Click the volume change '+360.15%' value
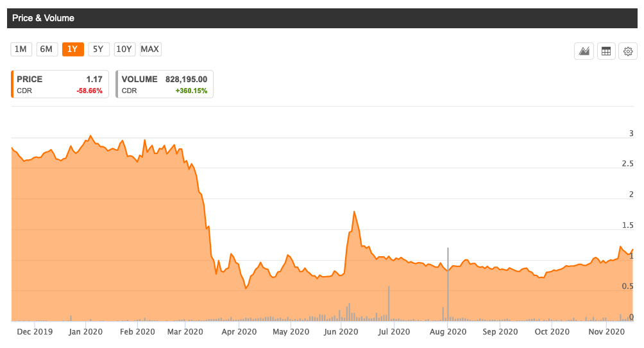The width and height of the screenshot is (644, 348). click(x=191, y=91)
